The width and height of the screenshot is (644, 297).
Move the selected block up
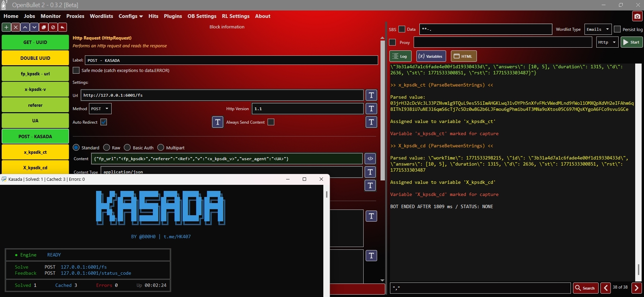tap(25, 27)
